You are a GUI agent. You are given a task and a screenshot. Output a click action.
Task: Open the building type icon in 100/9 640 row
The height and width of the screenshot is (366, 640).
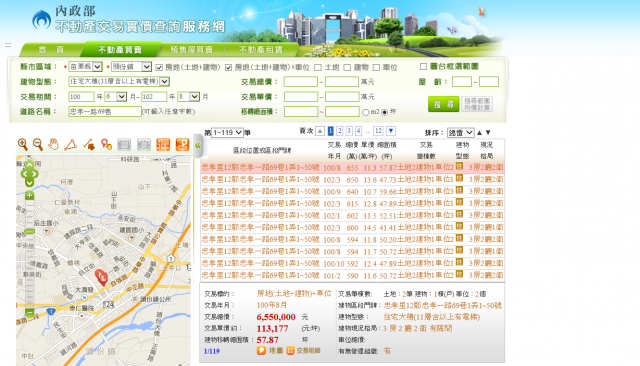[x=459, y=190]
